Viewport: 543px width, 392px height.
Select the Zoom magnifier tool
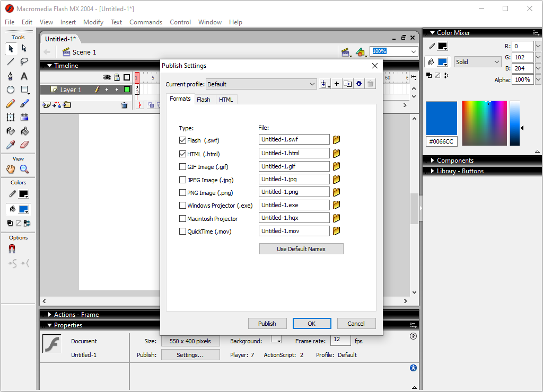pos(24,169)
